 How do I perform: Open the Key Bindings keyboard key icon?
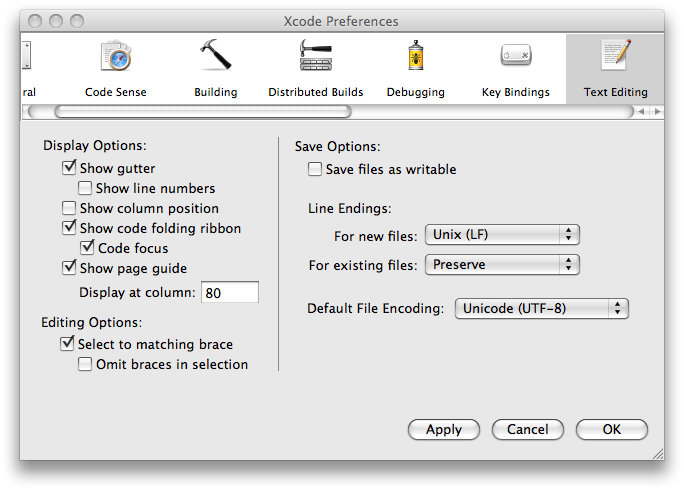516,55
